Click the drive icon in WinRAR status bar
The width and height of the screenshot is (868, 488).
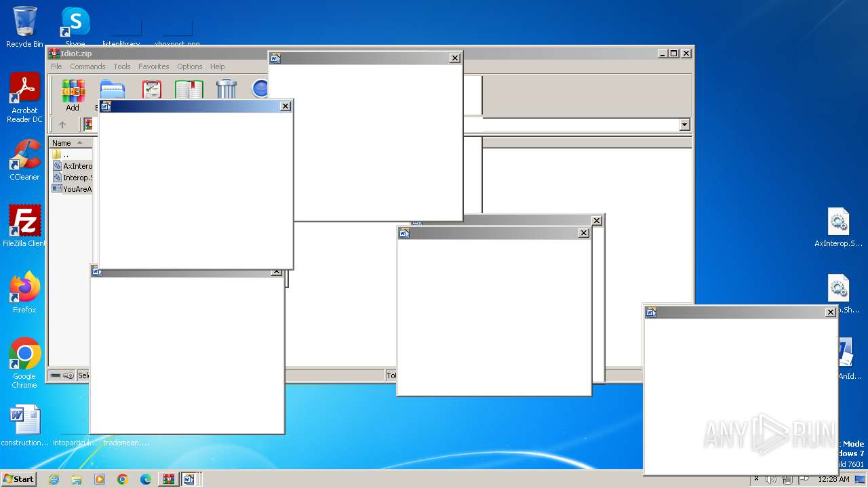tap(56, 375)
